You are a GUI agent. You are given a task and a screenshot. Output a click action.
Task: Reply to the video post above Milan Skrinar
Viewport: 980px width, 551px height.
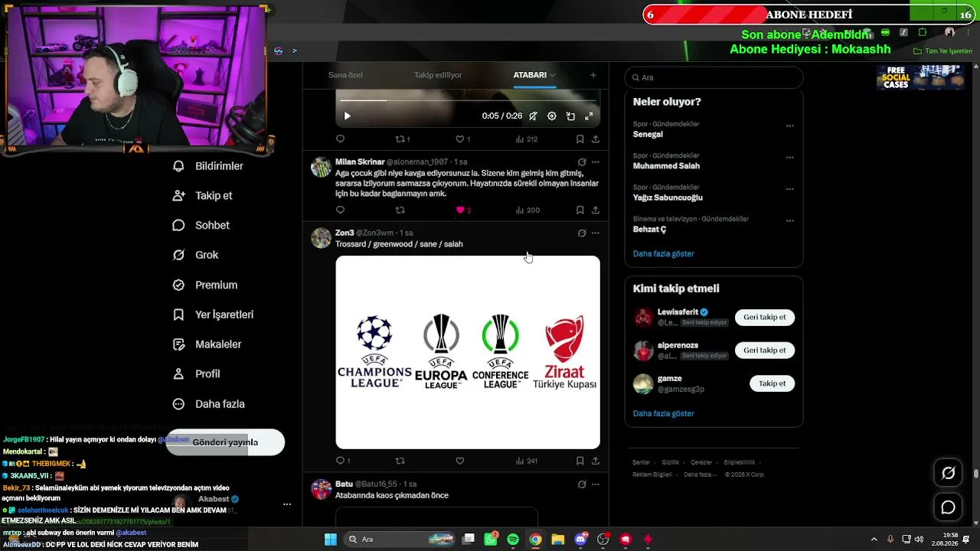pos(341,139)
